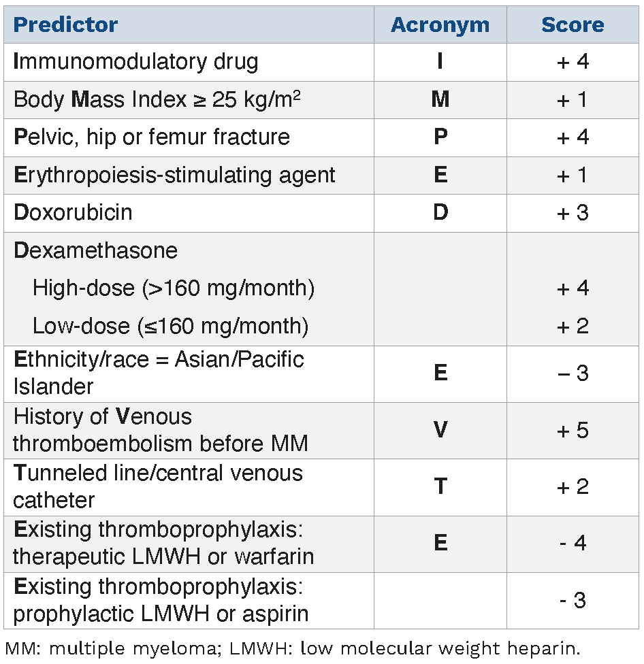Screen dimensions: 644x664
Task: Click the Acronym column header
Action: click(440, 25)
